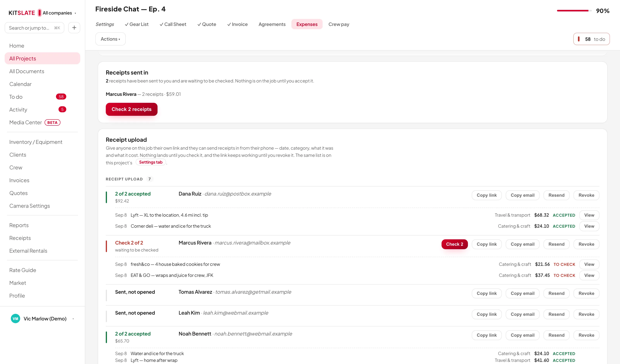Click the 90% progress bar
Viewport: 620px width, 364px height.
click(x=574, y=11)
